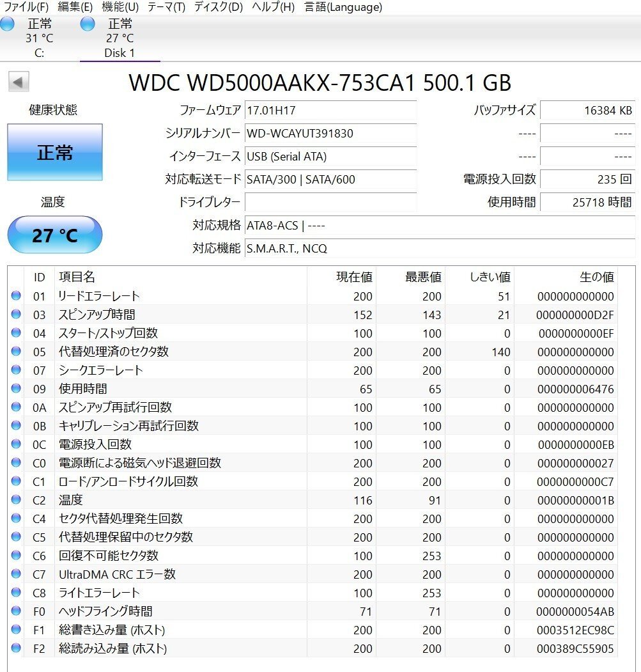Image resolution: width=641 pixels, height=672 pixels.
Task: Click raw value 000389C55905
Action: 575,648
